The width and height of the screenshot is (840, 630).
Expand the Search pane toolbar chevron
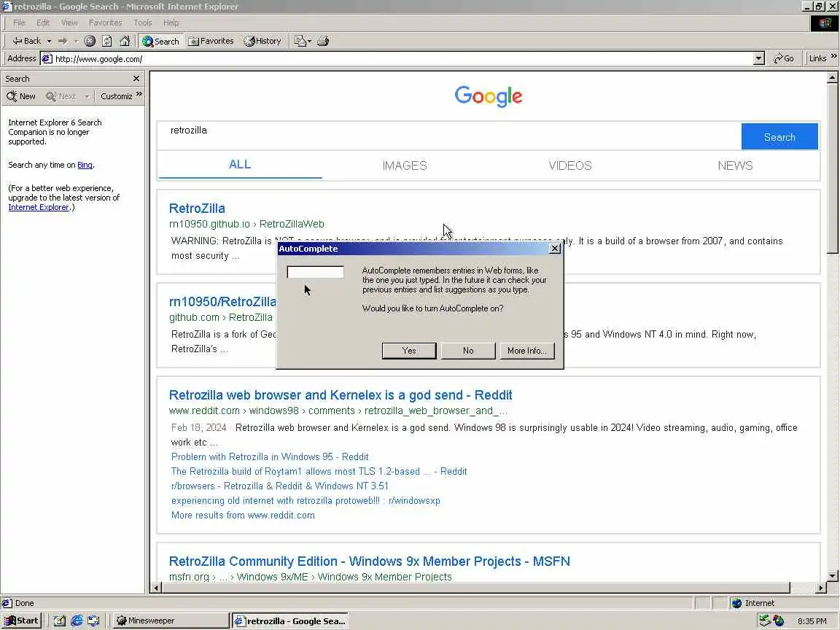point(139,94)
